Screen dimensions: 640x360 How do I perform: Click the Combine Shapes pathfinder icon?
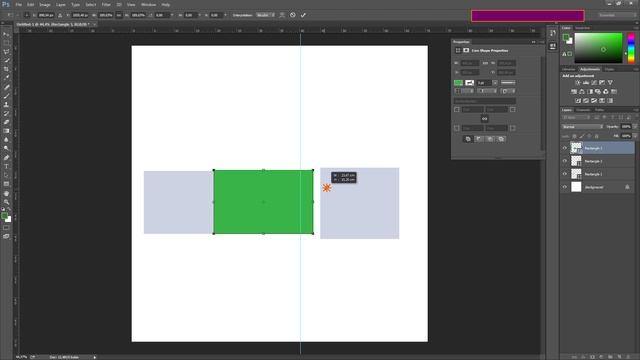click(468, 139)
